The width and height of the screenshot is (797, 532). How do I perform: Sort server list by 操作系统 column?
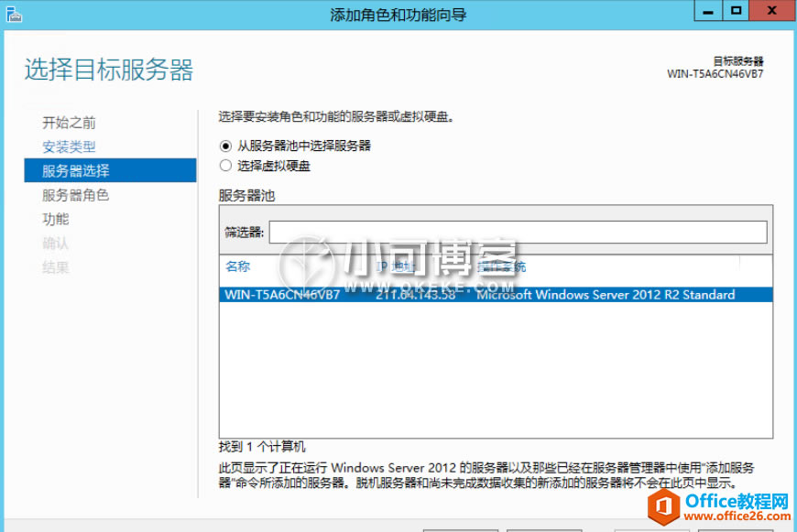tap(501, 266)
